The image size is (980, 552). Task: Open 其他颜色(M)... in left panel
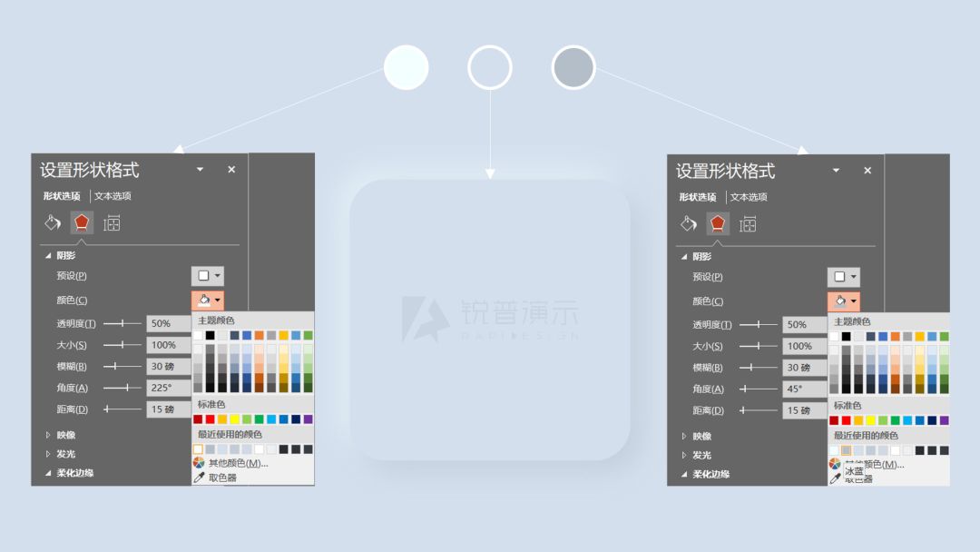coord(231,463)
